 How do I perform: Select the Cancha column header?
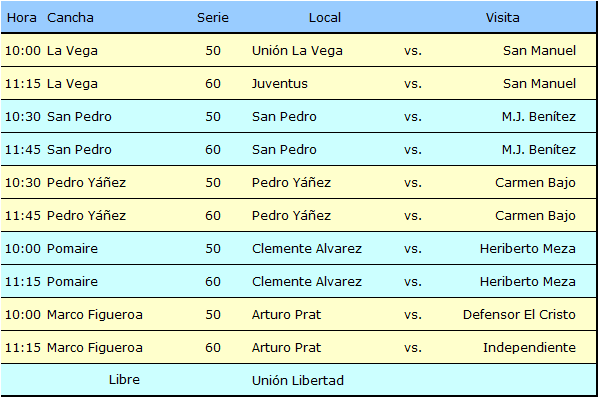pos(70,18)
